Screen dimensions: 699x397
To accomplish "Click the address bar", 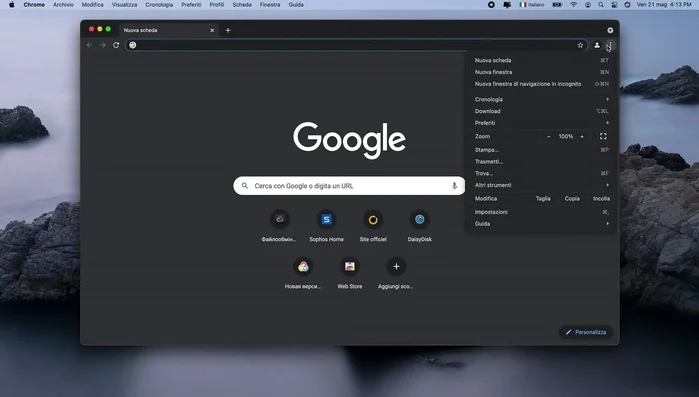I will coord(356,45).
